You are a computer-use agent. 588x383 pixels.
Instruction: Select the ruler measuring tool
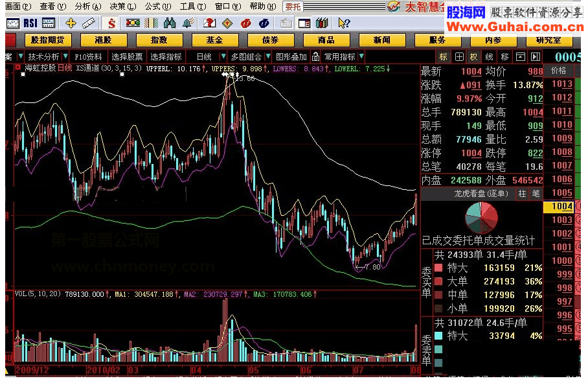pos(89,23)
